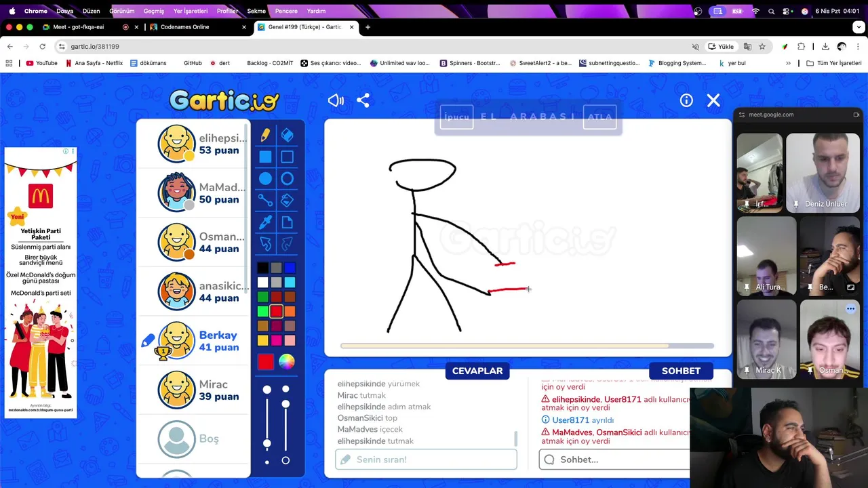Image resolution: width=868 pixels, height=488 pixels.
Task: Open the Gartic info icon
Action: tap(686, 100)
